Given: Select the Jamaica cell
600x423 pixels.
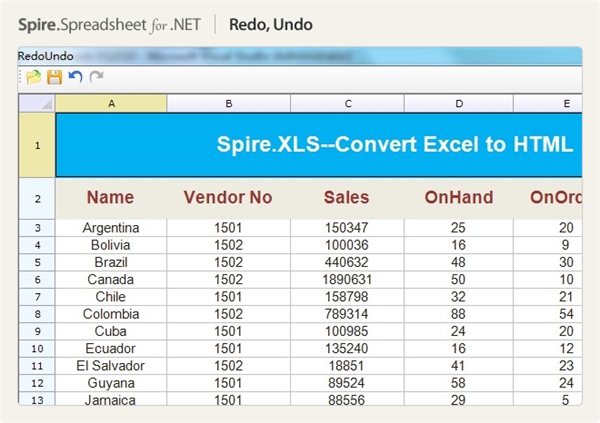Looking at the screenshot, I should (x=111, y=399).
